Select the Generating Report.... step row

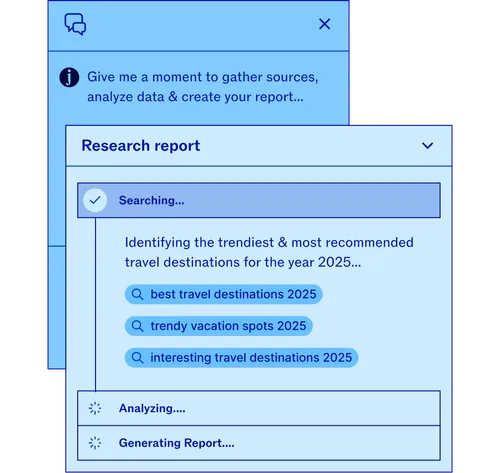coord(259,443)
